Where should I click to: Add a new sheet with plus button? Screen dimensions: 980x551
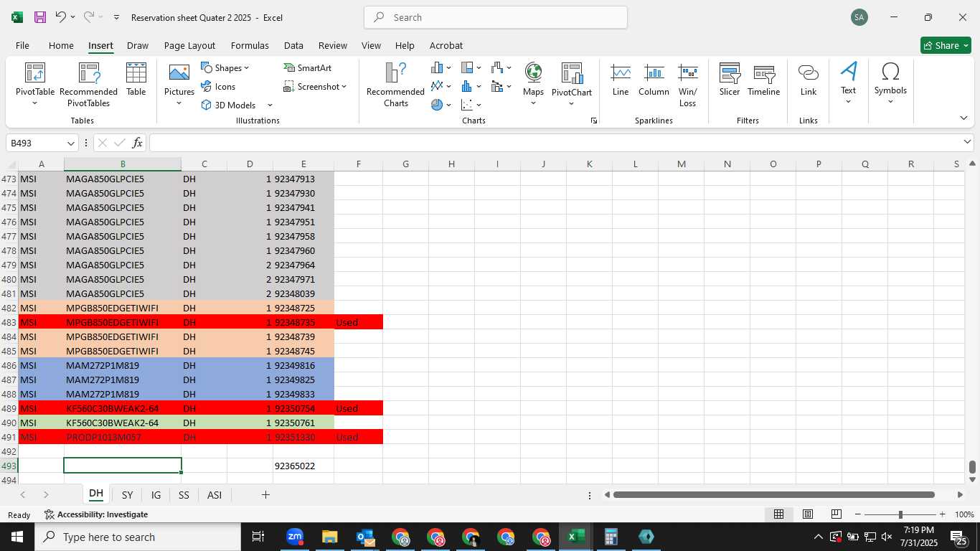[265, 495]
